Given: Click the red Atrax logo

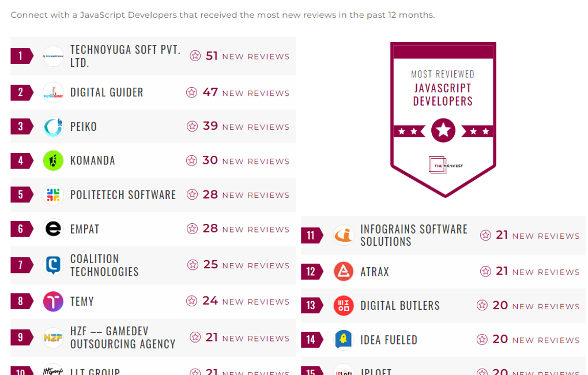Looking at the screenshot, I should pyautogui.click(x=344, y=271).
